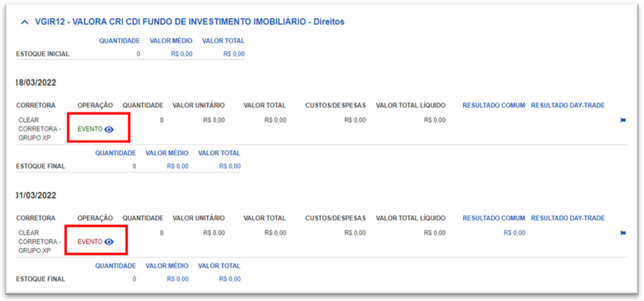Click RESULTADO COMUM header in the 31/03/2022 table

tap(493, 218)
